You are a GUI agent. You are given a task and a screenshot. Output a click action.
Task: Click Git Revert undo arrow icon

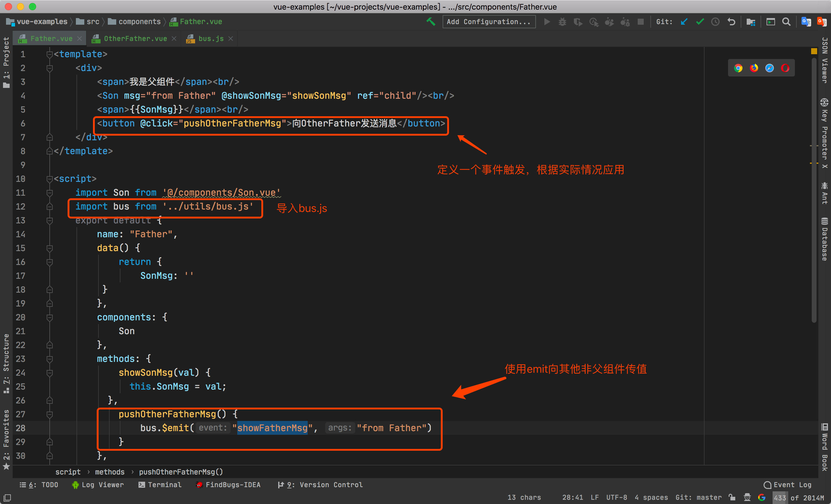pos(731,22)
